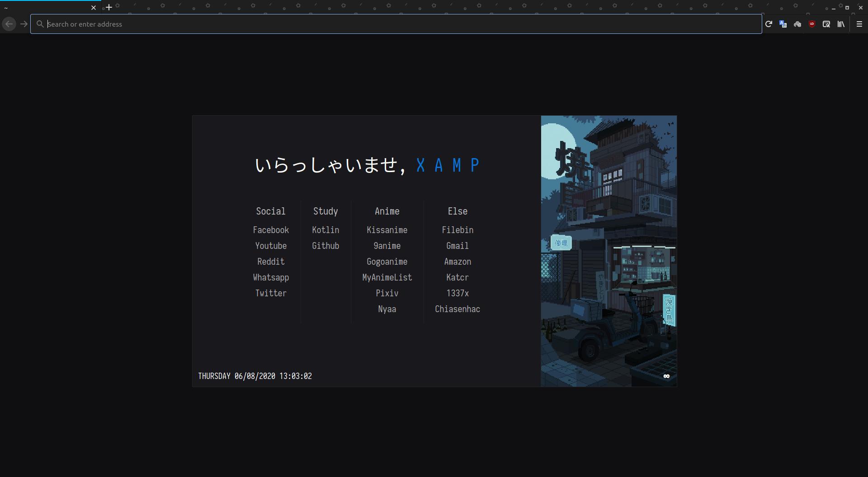Reload the current page
868x477 pixels.
(x=769, y=24)
